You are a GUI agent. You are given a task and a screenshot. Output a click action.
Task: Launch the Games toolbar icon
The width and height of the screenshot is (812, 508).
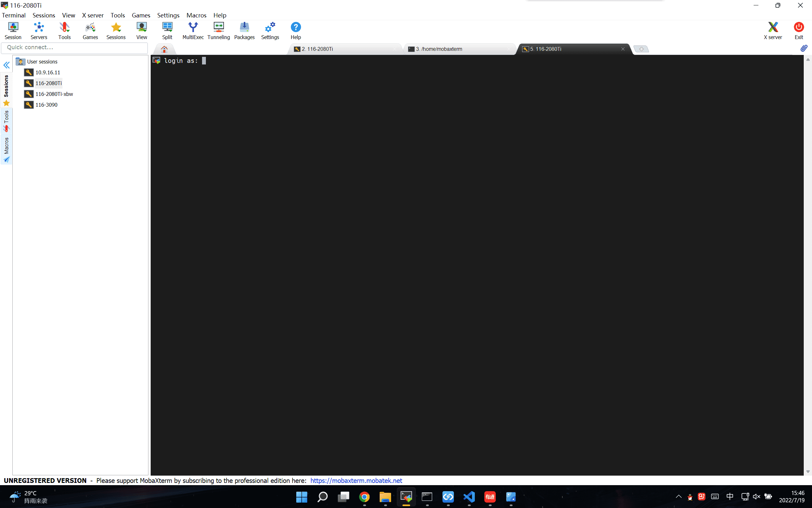(x=90, y=31)
